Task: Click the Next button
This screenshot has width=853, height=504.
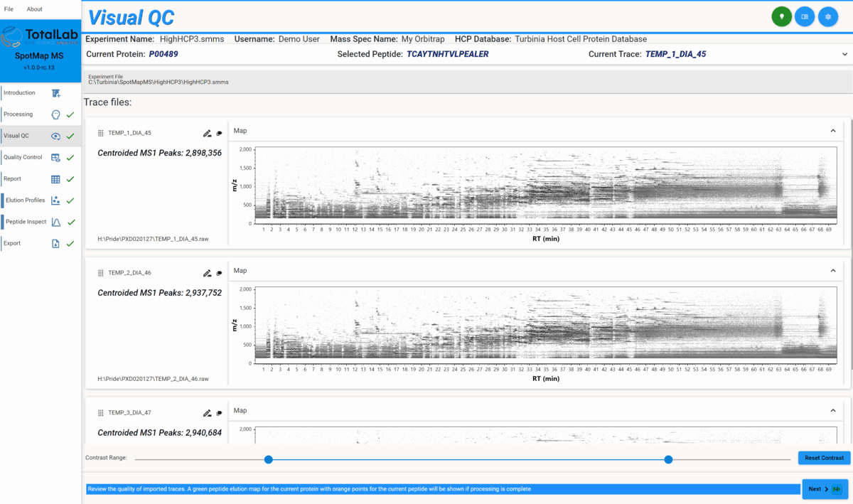Action: point(822,489)
